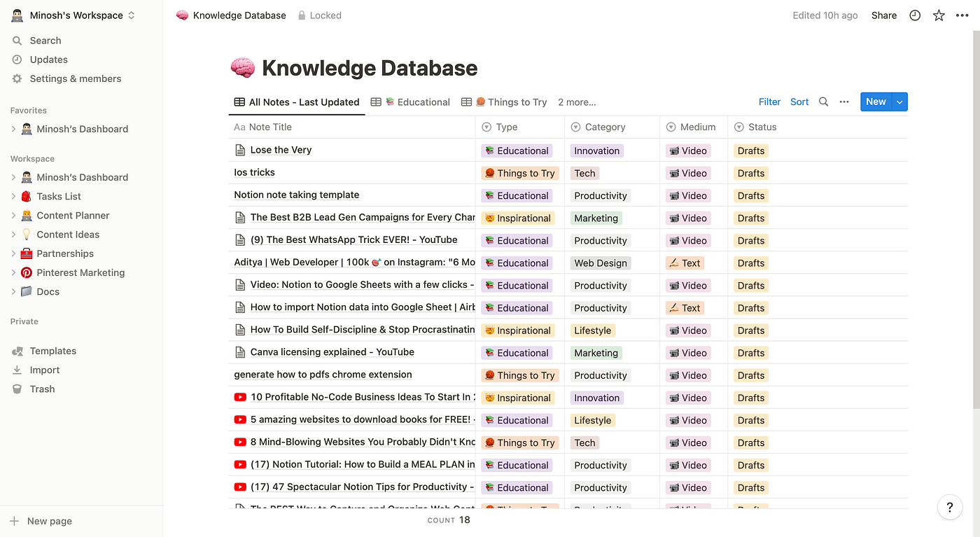Click the COUNT 18 footer value
Image resolution: width=980 pixels, height=537 pixels.
click(449, 520)
